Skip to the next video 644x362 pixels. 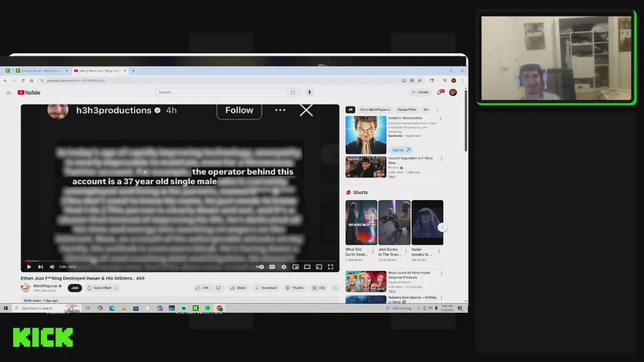click(x=40, y=267)
